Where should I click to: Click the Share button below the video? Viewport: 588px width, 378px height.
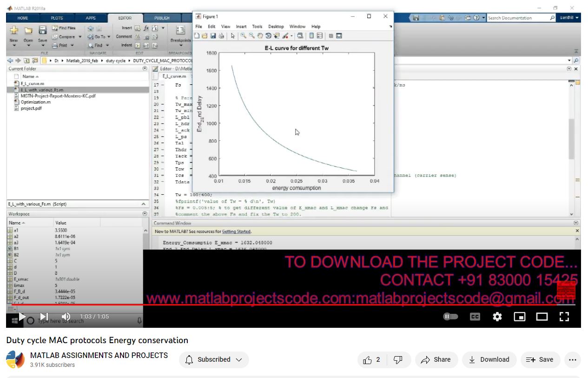tap(436, 359)
